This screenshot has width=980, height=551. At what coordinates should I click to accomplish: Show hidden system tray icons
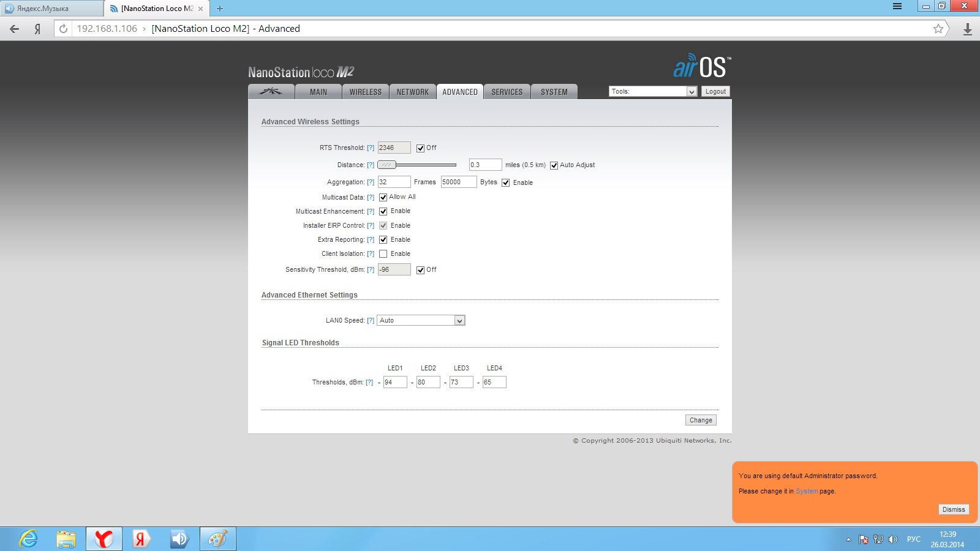(848, 539)
